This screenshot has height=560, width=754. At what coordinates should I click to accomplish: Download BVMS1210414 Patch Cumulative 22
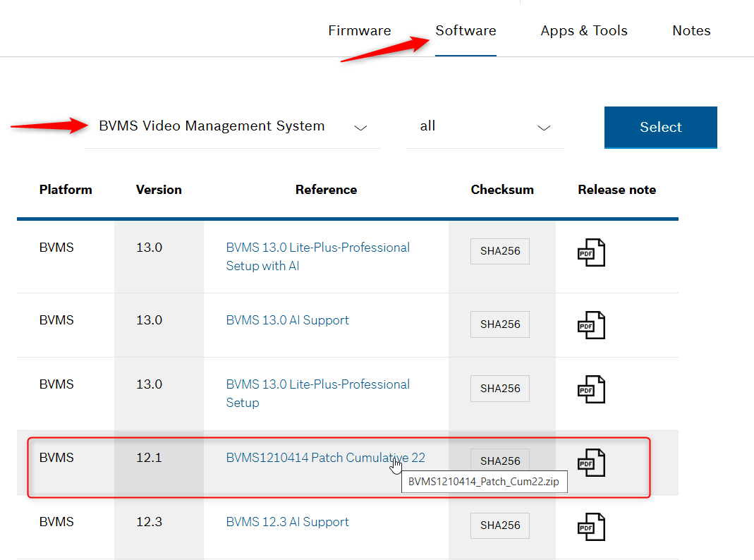[x=325, y=458]
